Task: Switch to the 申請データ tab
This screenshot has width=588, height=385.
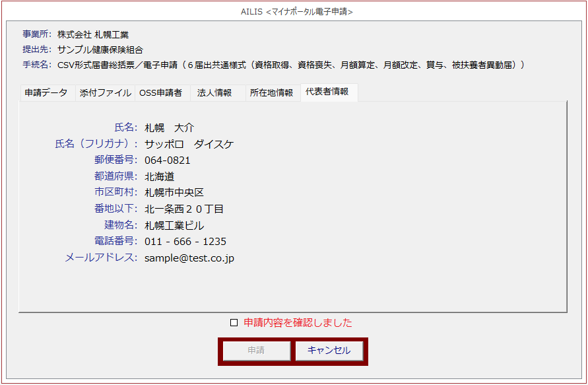Action: pos(46,93)
